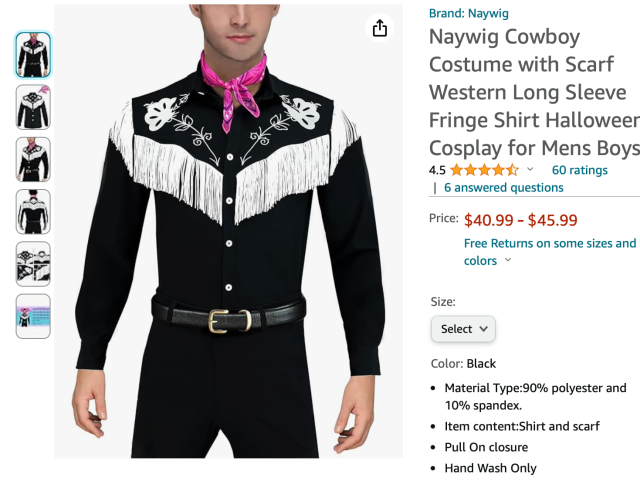This screenshot has height=481, width=640.
Task: Expand the star rating chevron
Action: click(x=530, y=170)
